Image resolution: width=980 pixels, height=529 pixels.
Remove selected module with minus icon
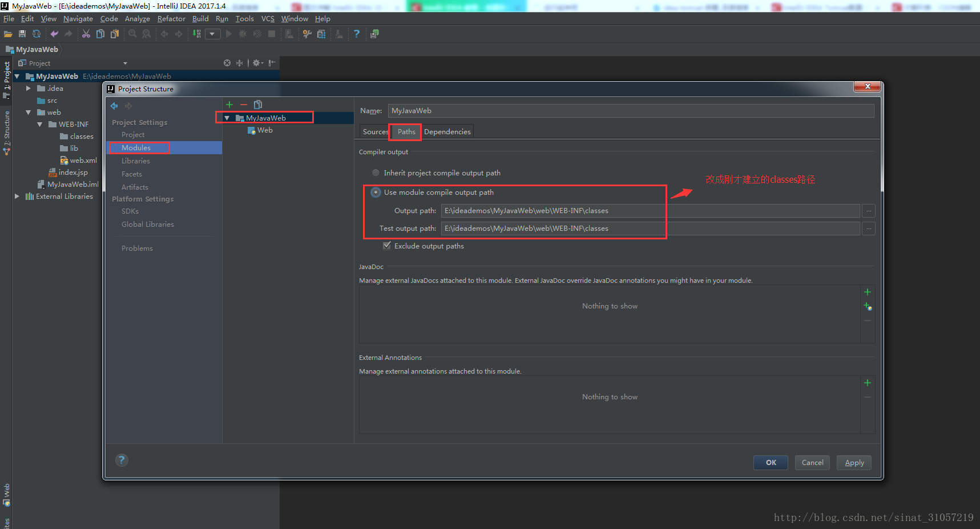pos(244,105)
